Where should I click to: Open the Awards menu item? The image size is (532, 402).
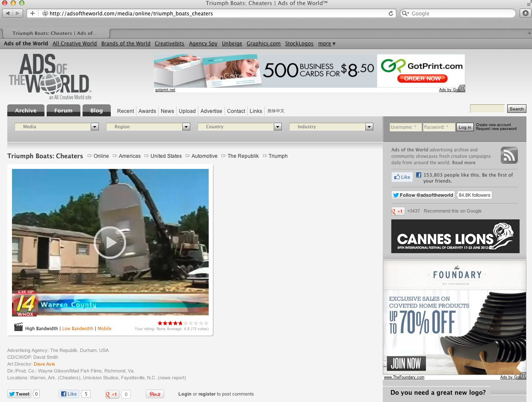point(147,111)
